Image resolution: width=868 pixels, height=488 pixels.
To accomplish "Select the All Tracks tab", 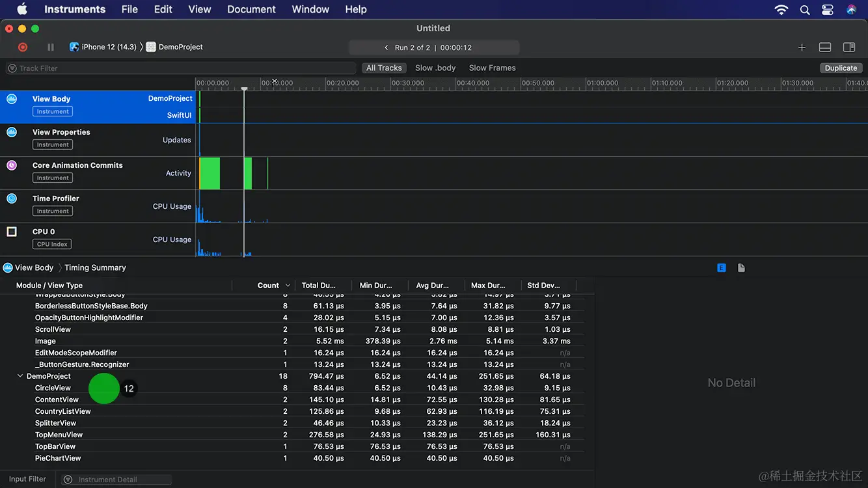I will 384,68.
